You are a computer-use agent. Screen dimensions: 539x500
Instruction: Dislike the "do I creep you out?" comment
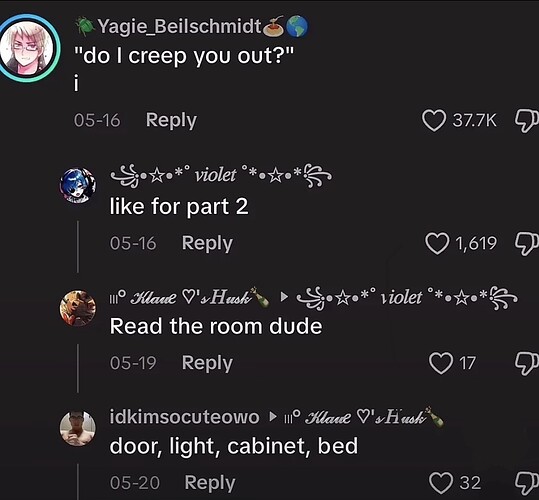(x=527, y=121)
